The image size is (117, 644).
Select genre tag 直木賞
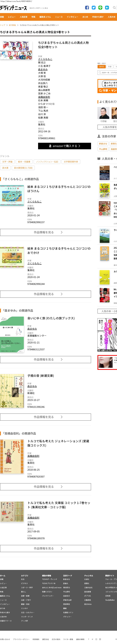(5, 168)
